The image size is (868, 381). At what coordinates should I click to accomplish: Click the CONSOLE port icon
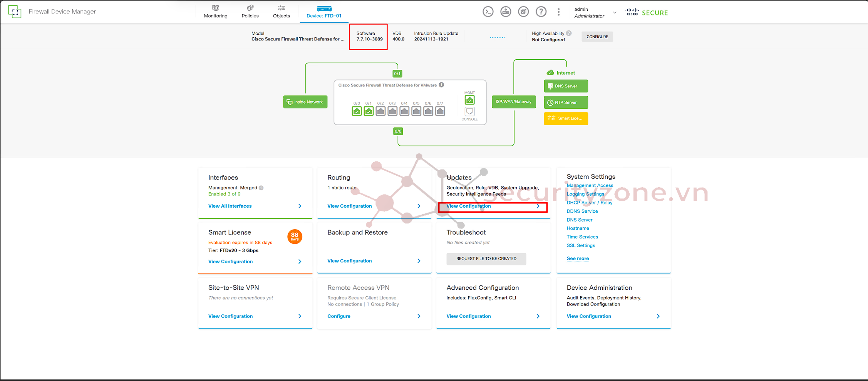(469, 112)
